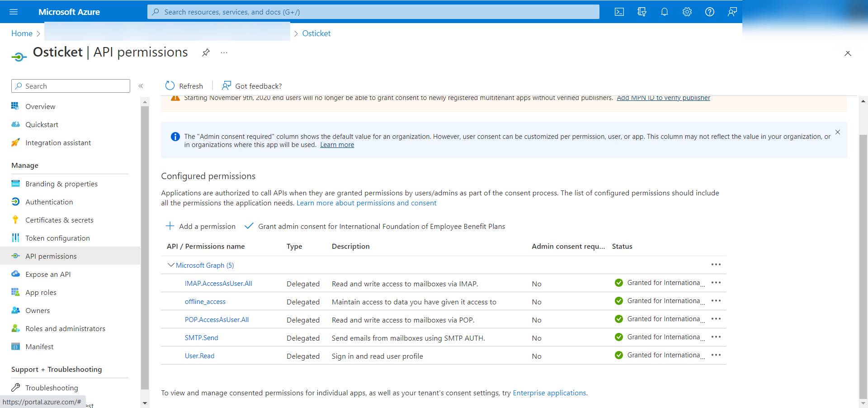Click side menu scrollbar down arrow
Screen dimensions: 868x408
pyautogui.click(x=145, y=403)
